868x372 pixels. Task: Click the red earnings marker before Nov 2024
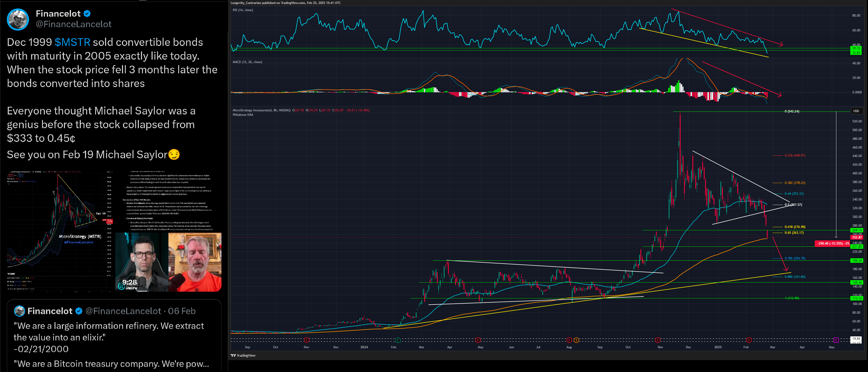click(x=657, y=340)
